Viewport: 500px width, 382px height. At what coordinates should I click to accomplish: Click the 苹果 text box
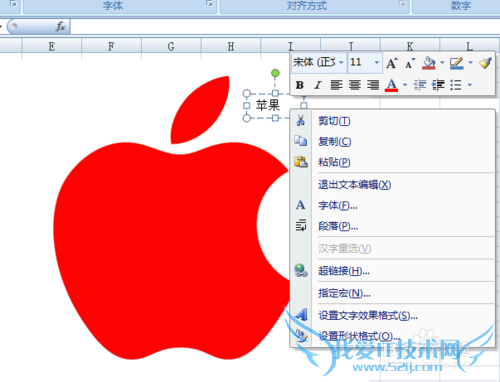click(x=268, y=105)
